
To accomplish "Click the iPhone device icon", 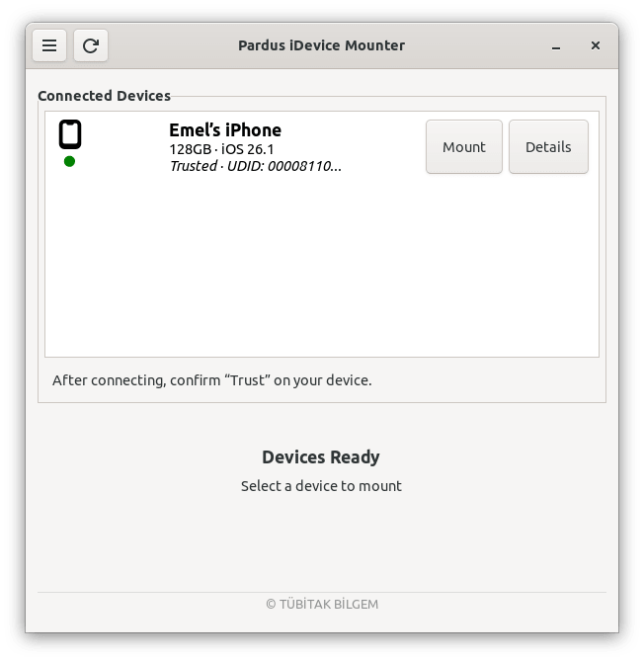I will click(x=69, y=134).
